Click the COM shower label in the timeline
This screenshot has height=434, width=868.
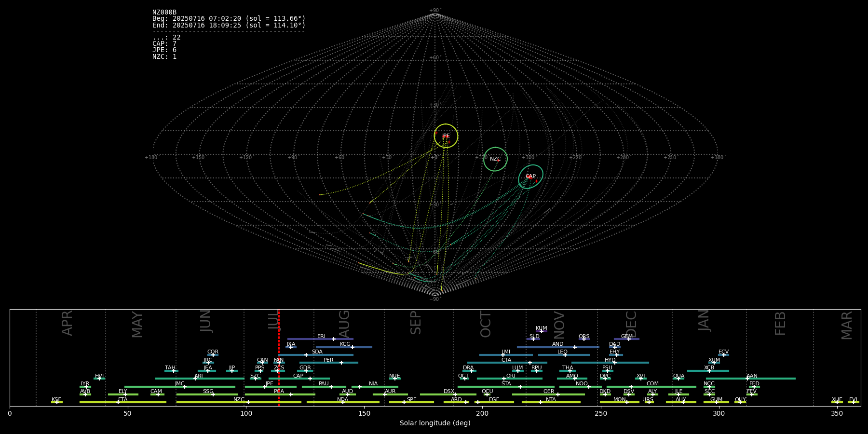tap(652, 384)
